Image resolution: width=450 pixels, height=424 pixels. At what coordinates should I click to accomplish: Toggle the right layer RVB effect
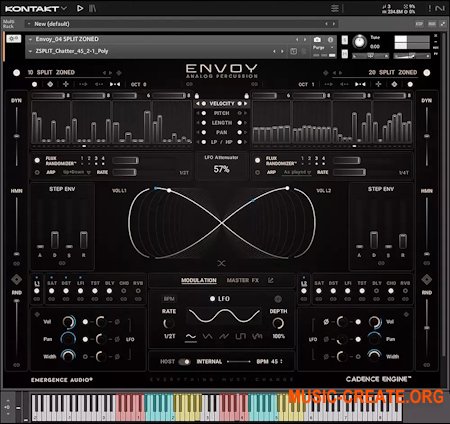(405, 291)
